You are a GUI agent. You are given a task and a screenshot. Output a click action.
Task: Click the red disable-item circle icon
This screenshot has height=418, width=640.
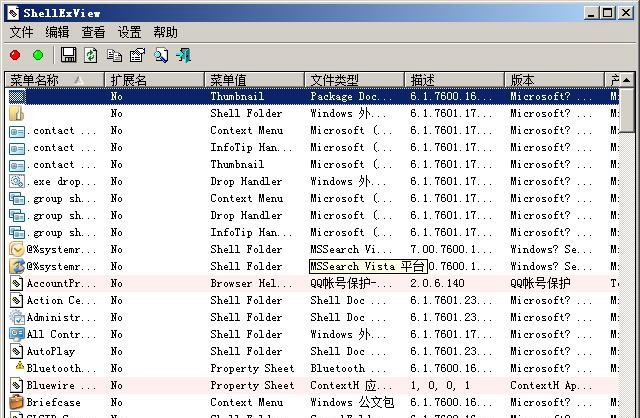tap(15, 55)
